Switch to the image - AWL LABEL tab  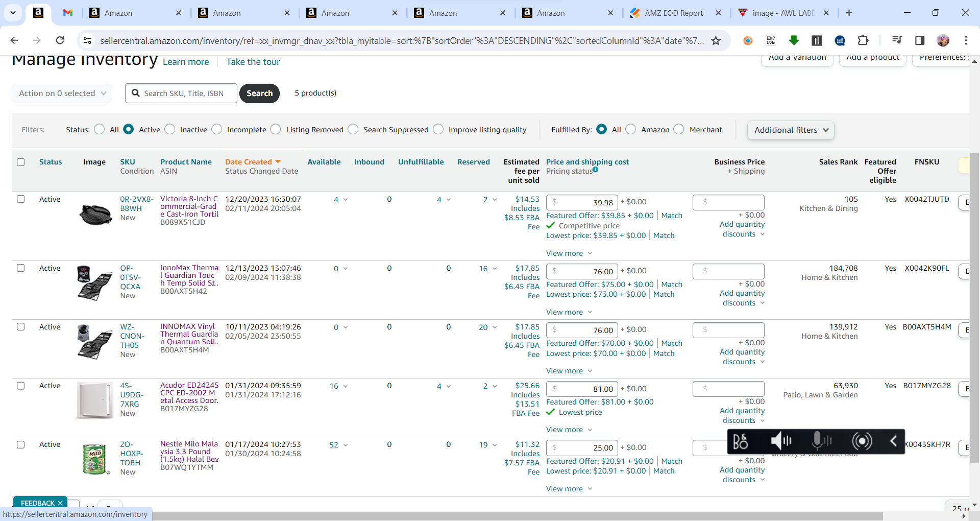point(783,13)
